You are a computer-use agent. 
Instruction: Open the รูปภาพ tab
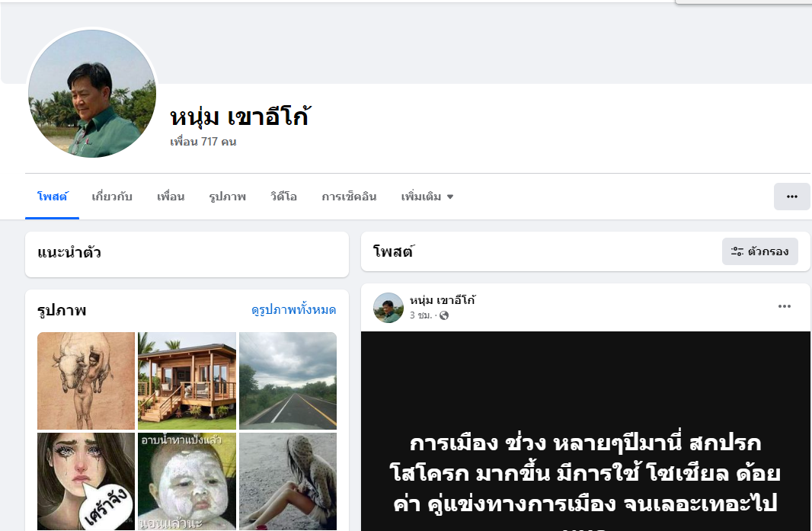(227, 197)
